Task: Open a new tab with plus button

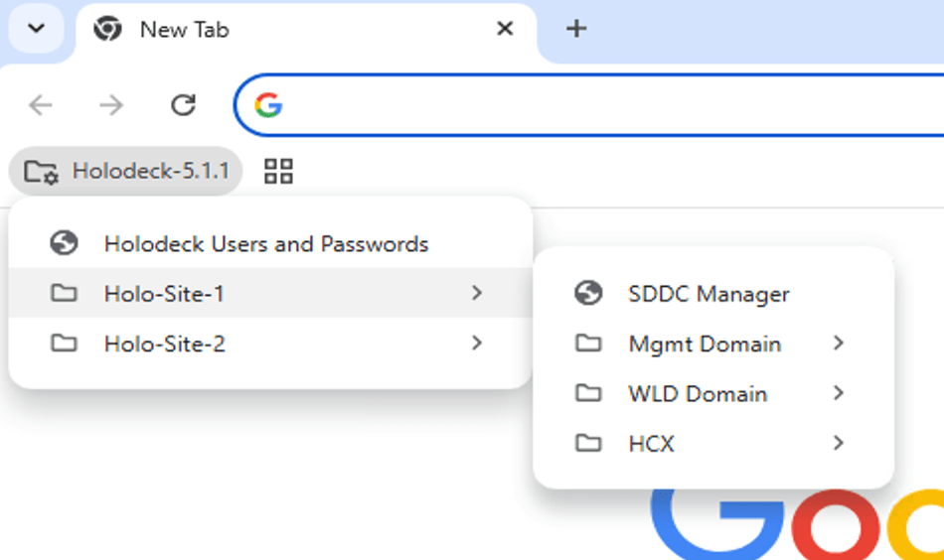Action: coord(575,29)
